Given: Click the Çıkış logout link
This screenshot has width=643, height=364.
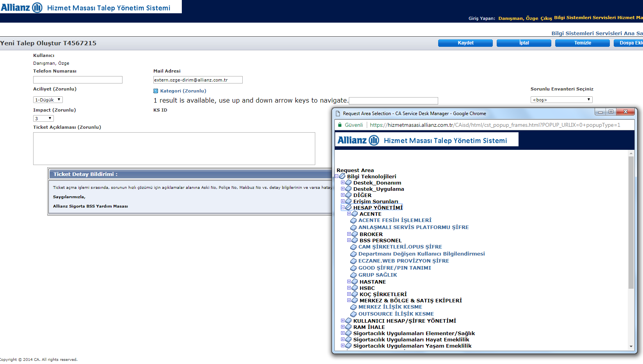Looking at the screenshot, I should tap(546, 18).
